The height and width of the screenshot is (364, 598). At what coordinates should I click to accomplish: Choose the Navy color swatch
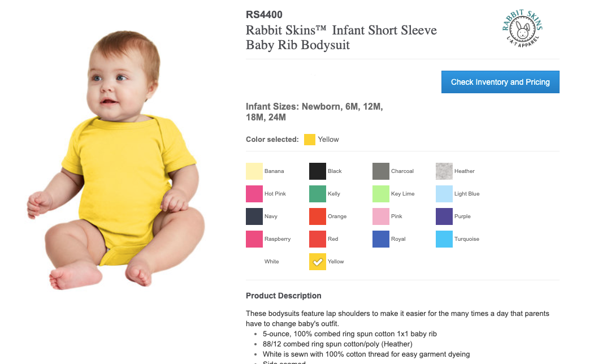[254, 216]
